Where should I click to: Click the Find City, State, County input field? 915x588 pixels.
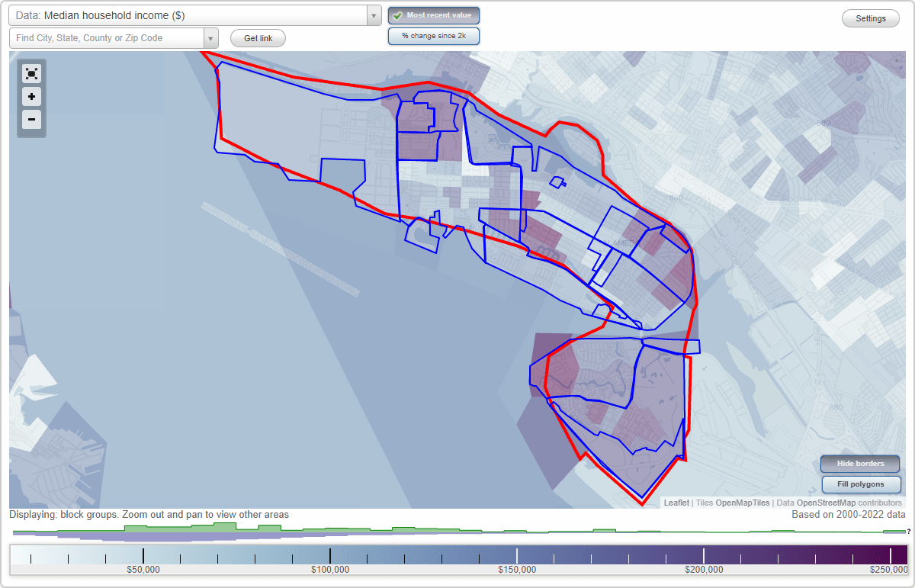107,37
